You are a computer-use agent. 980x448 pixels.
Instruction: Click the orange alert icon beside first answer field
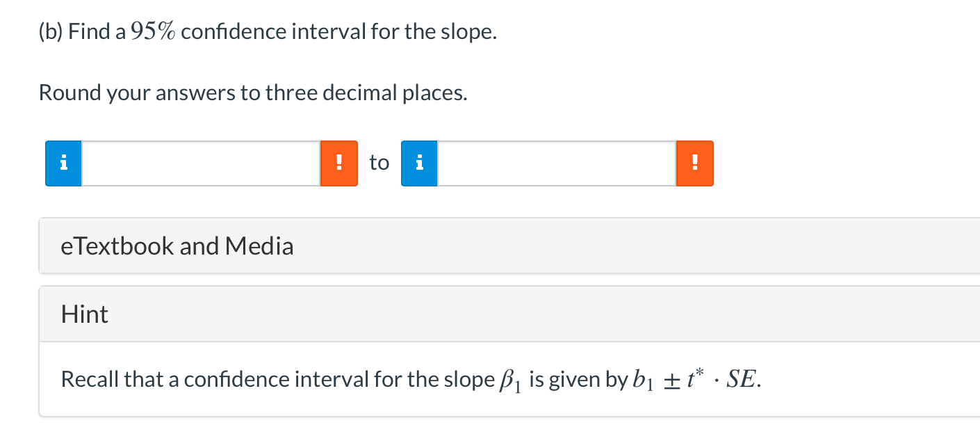coord(338,163)
